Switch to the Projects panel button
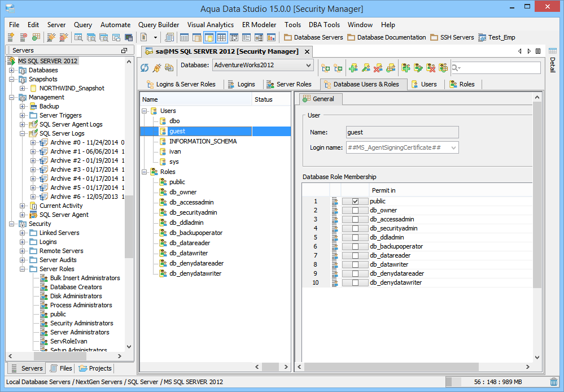Screen dimensions: 564x392 [95, 368]
